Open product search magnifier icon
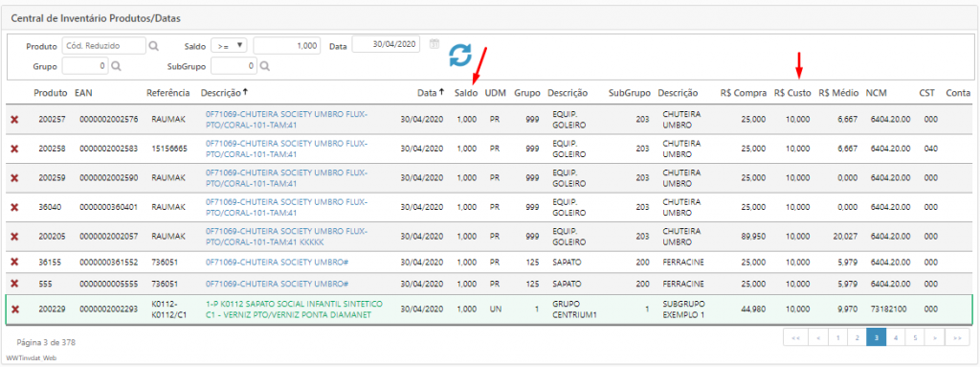The height and width of the screenshot is (367, 980). (x=153, y=46)
